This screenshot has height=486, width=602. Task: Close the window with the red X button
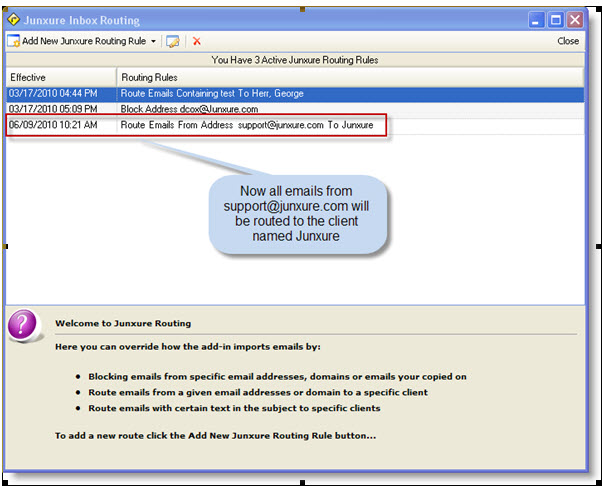coord(575,20)
